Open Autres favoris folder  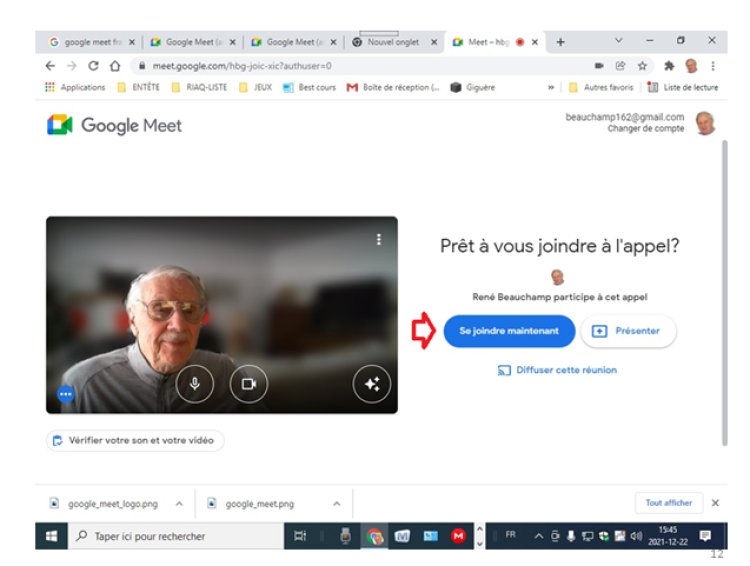point(601,87)
